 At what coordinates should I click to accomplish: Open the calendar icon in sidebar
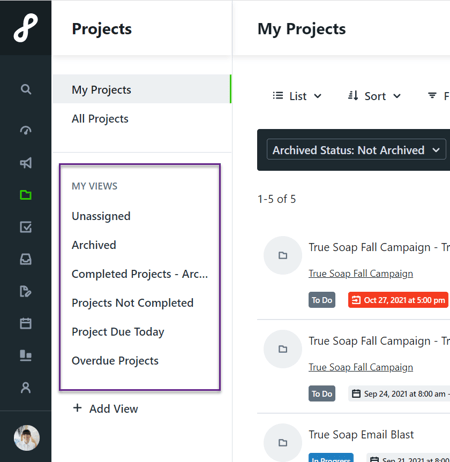click(x=26, y=323)
